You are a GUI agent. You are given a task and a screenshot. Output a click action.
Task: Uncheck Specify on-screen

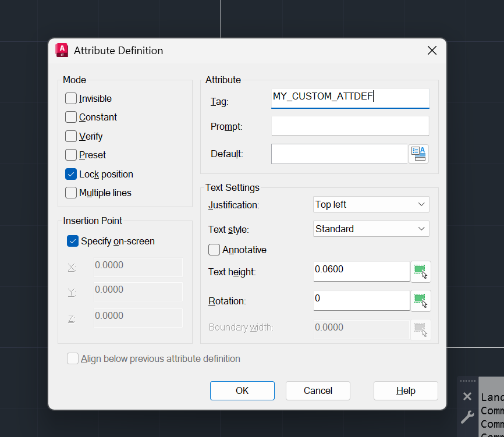73,241
